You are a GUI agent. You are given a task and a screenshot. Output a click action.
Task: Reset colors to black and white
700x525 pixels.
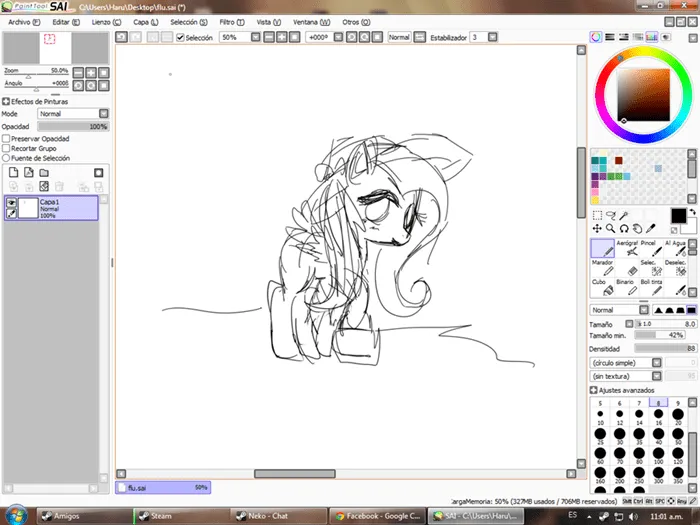[x=674, y=230]
